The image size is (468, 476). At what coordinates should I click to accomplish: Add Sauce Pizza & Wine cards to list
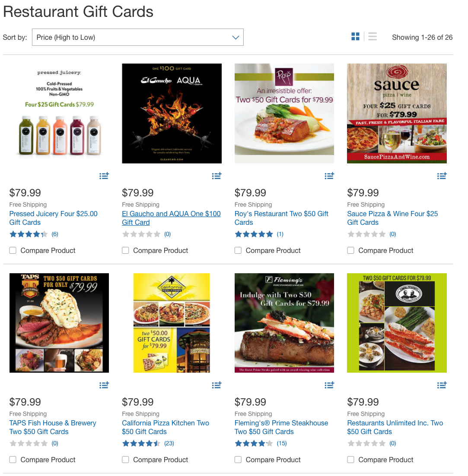point(442,176)
